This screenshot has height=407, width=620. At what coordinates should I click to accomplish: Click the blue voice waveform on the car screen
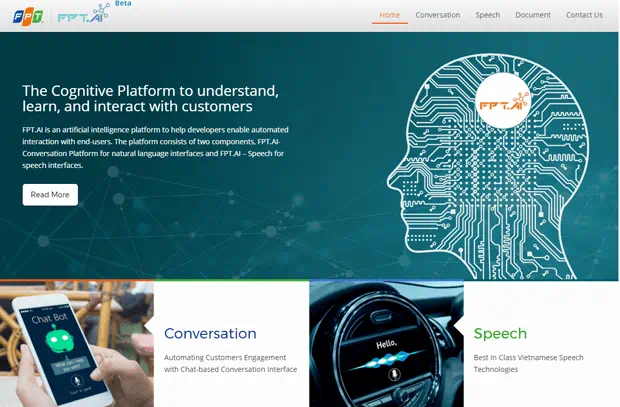(387, 358)
